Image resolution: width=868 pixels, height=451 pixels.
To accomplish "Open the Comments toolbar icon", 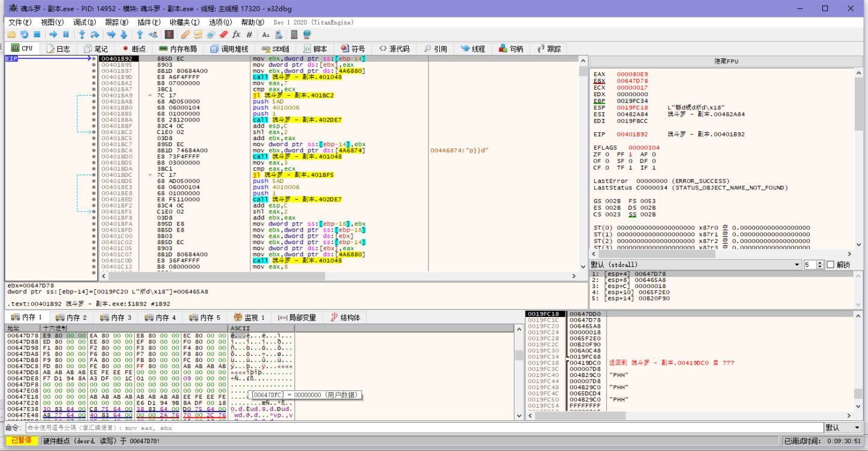I will click(198, 34).
